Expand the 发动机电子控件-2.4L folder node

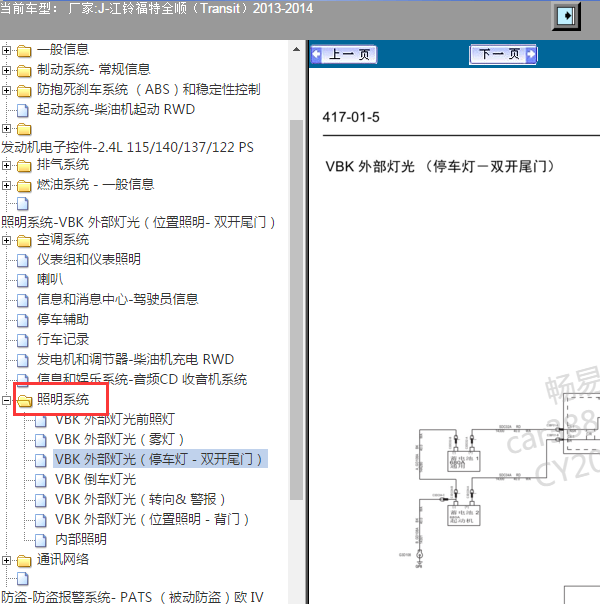(x=6, y=128)
